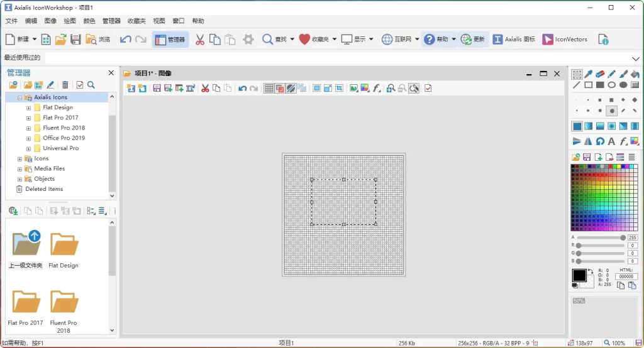Expand the Flat Pro 2017 tree node
Viewport: 644px width, 348px height.
pos(28,118)
